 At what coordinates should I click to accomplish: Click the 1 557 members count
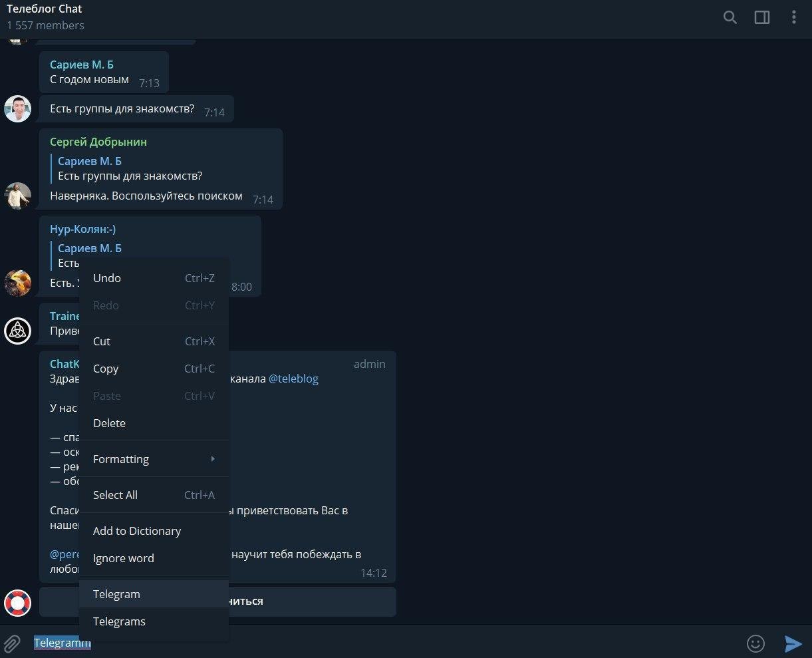[x=45, y=25]
